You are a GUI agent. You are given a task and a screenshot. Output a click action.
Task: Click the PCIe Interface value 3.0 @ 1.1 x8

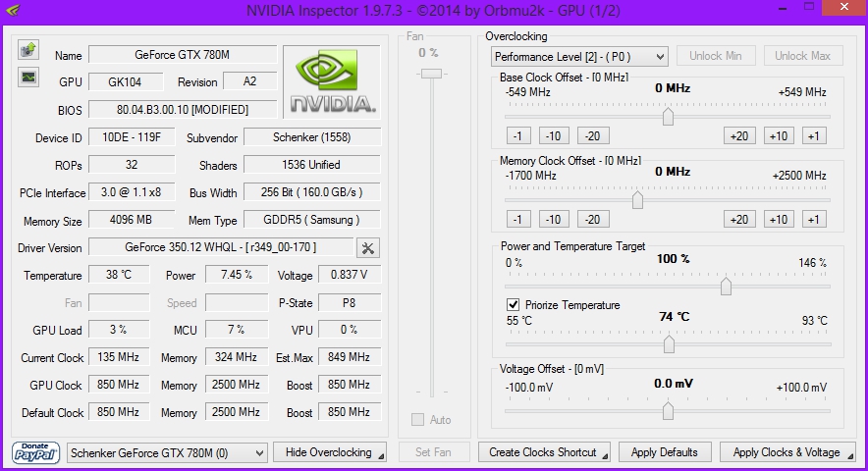132,192
